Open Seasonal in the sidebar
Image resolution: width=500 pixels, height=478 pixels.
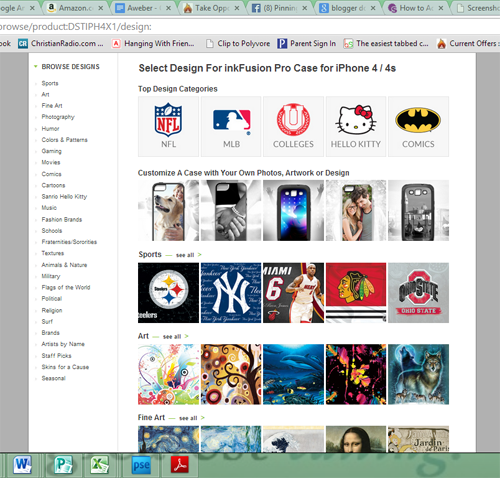pyautogui.click(x=53, y=378)
